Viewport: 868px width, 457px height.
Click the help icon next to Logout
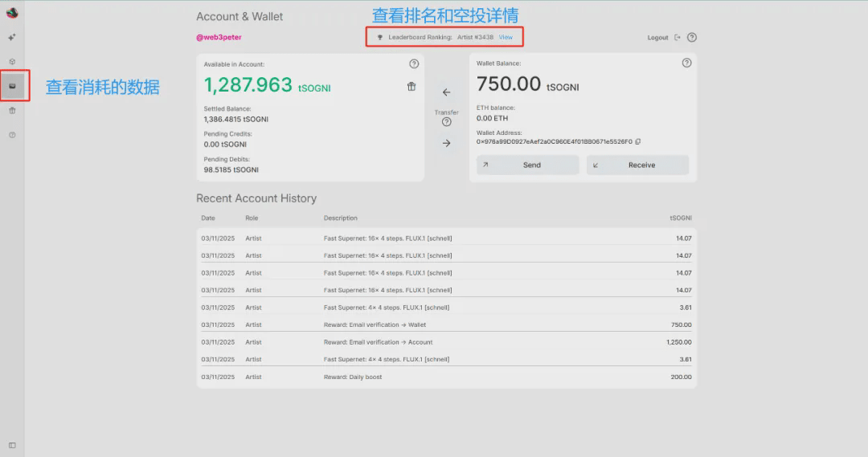(x=692, y=38)
